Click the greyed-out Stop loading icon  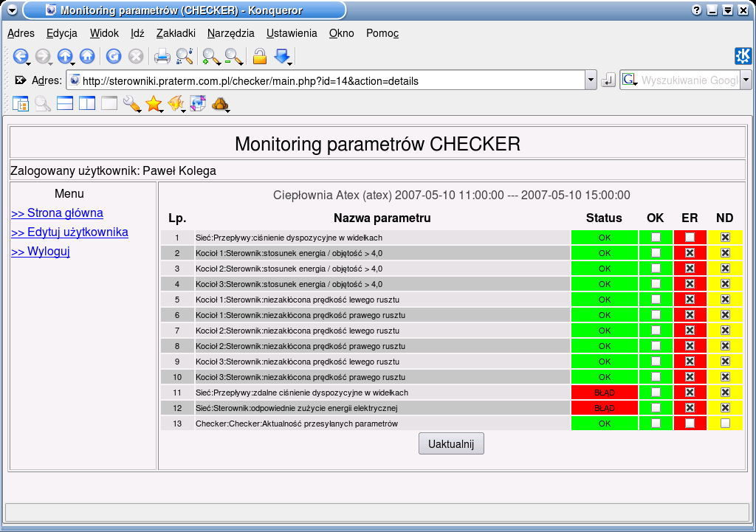[136, 57]
